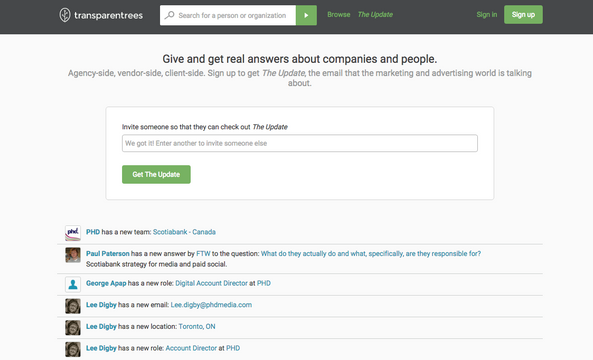Image resolution: width=593 pixels, height=360 pixels.
Task: Open Lee Digby name in new role row
Action: [101, 348]
